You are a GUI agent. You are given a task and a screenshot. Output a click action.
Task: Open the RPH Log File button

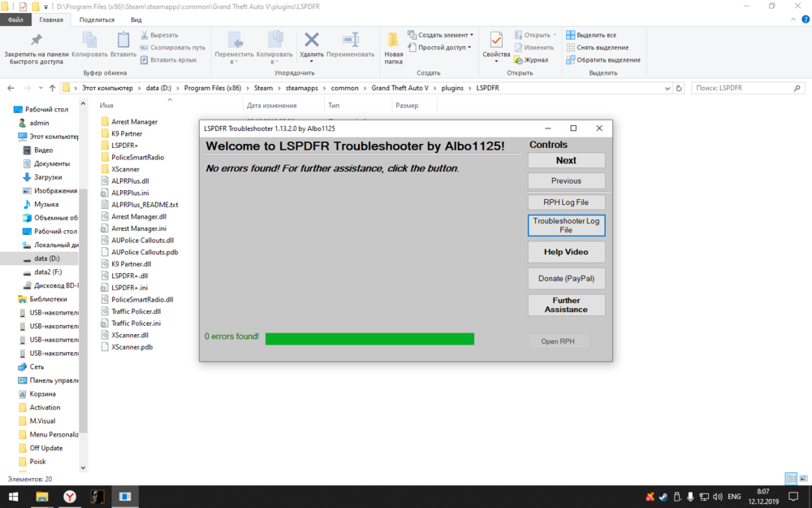pyautogui.click(x=566, y=202)
